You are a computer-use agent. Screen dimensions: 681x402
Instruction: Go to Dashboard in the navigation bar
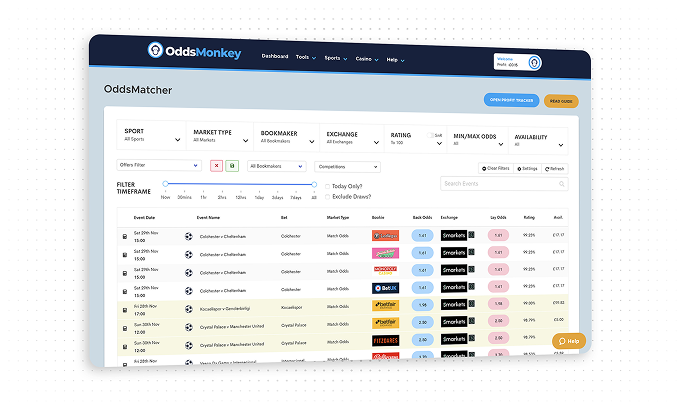[275, 57]
